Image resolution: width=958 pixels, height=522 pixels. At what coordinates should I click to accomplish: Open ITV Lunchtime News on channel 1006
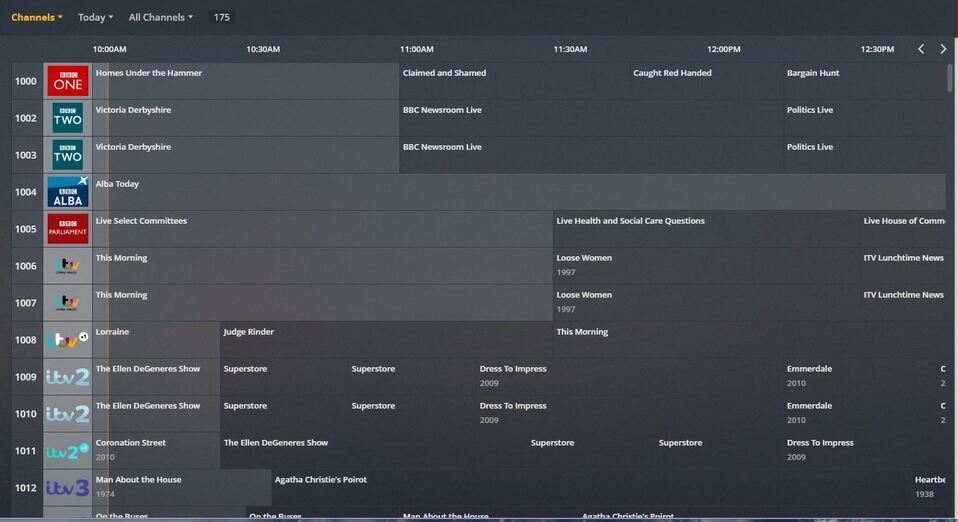coord(903,266)
